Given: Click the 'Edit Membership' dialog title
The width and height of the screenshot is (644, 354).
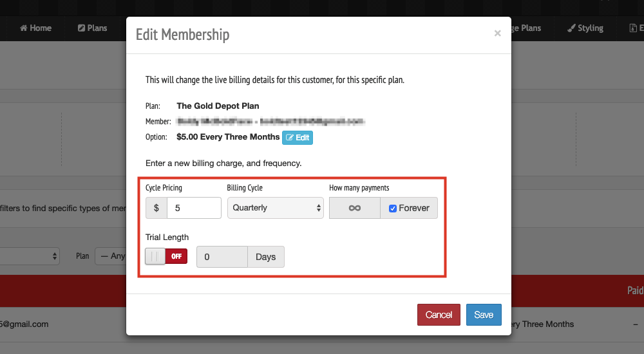Looking at the screenshot, I should pos(182,35).
